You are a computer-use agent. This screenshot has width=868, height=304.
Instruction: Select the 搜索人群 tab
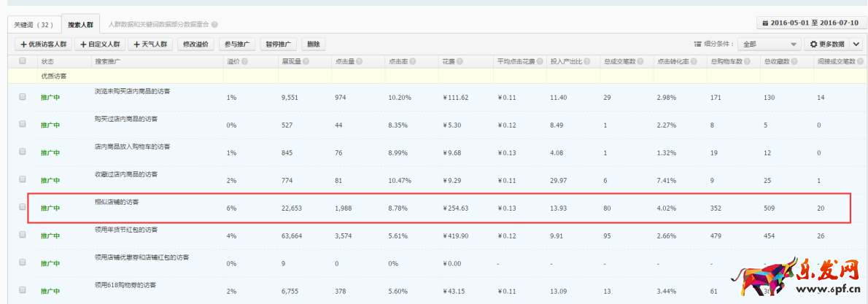click(80, 24)
